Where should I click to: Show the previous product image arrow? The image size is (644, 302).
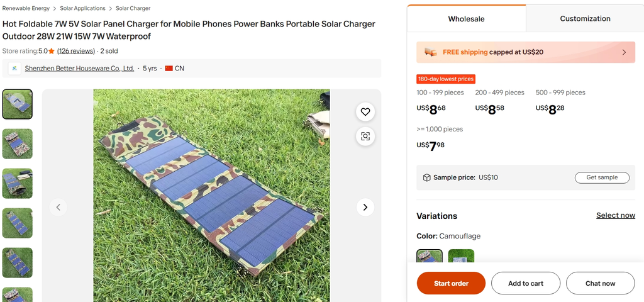[58, 207]
